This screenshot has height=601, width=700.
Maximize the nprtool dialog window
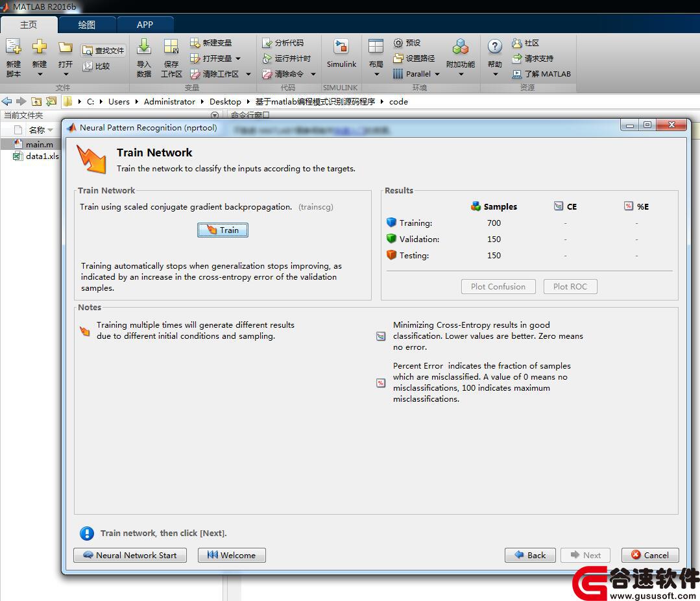click(x=647, y=125)
